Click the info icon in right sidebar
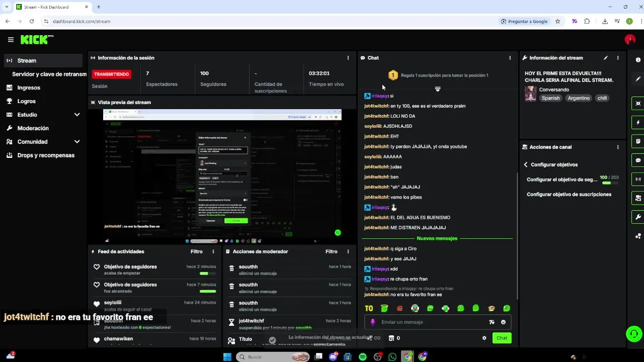This screenshot has height=362, width=644. 638,60
